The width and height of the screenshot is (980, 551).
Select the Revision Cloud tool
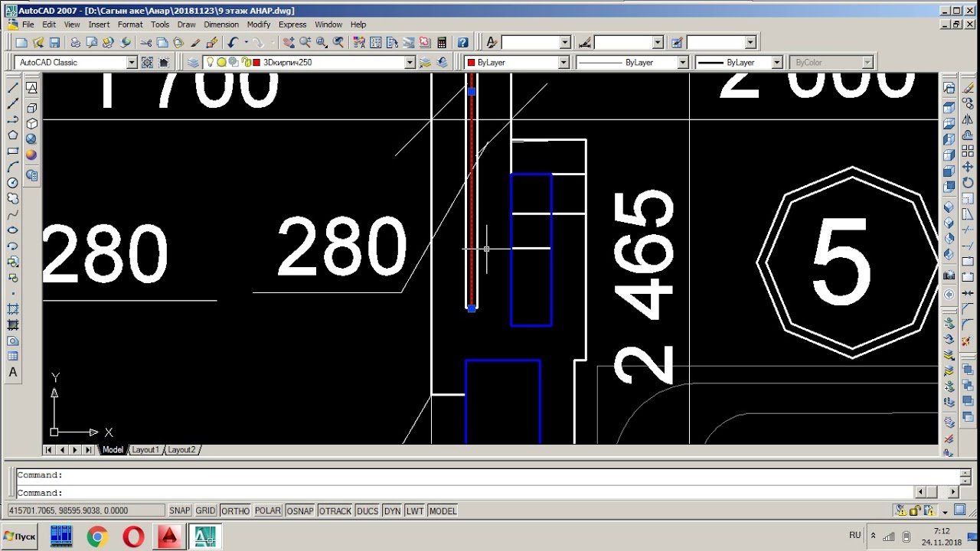click(x=13, y=198)
